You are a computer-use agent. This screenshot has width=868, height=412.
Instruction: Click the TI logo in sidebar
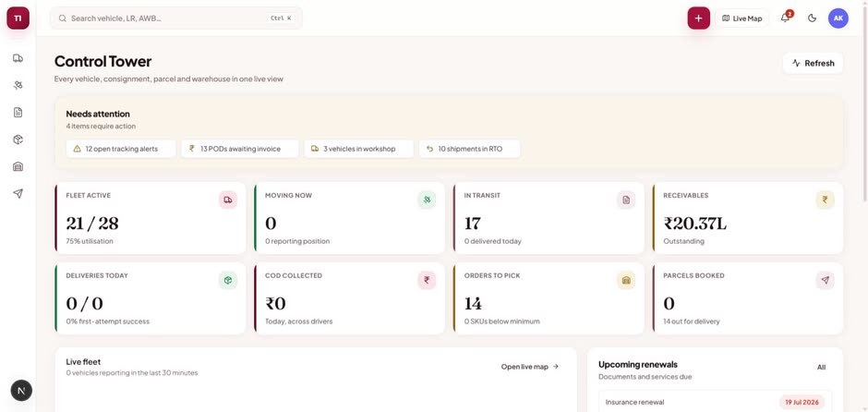pyautogui.click(x=18, y=18)
